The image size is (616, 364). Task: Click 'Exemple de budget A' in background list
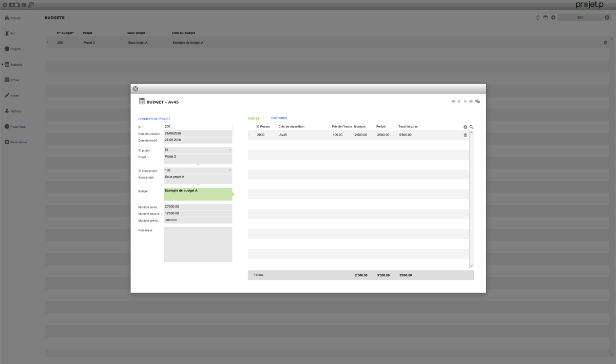click(x=188, y=43)
